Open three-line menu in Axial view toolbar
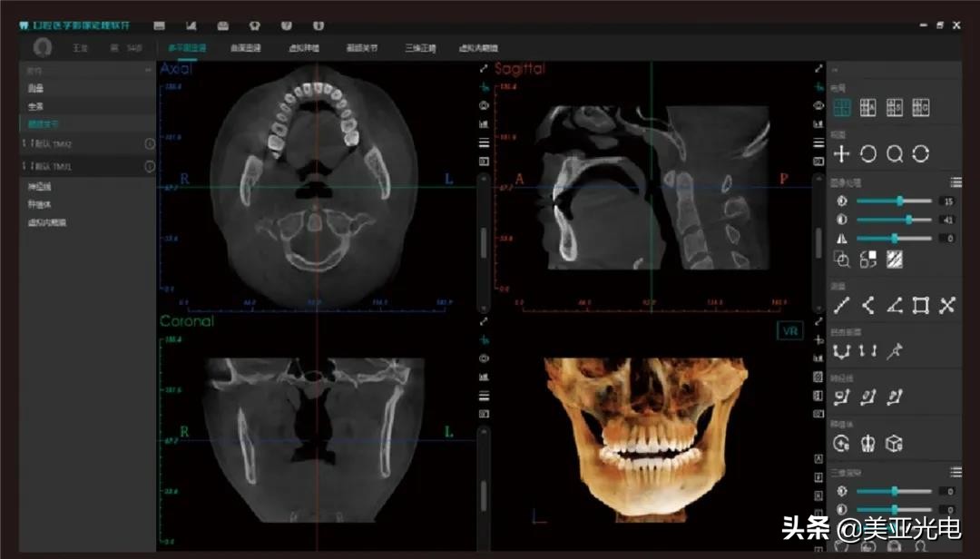 [484, 143]
